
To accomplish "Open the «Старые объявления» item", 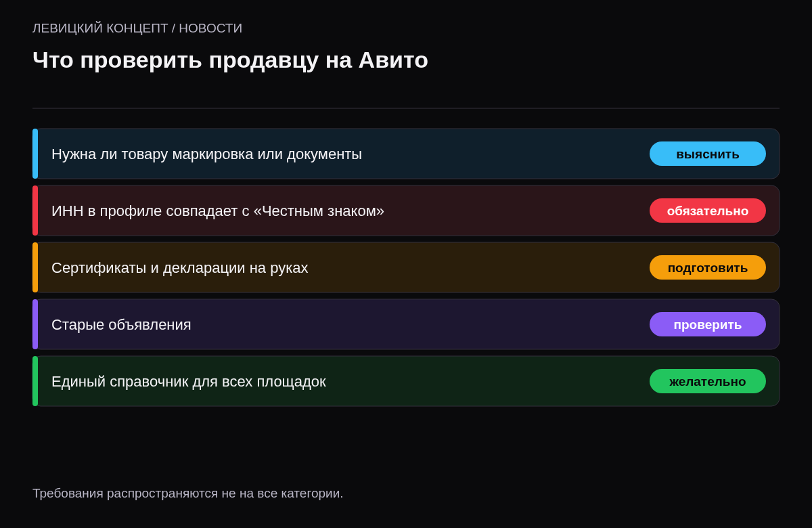I will coord(406,324).
